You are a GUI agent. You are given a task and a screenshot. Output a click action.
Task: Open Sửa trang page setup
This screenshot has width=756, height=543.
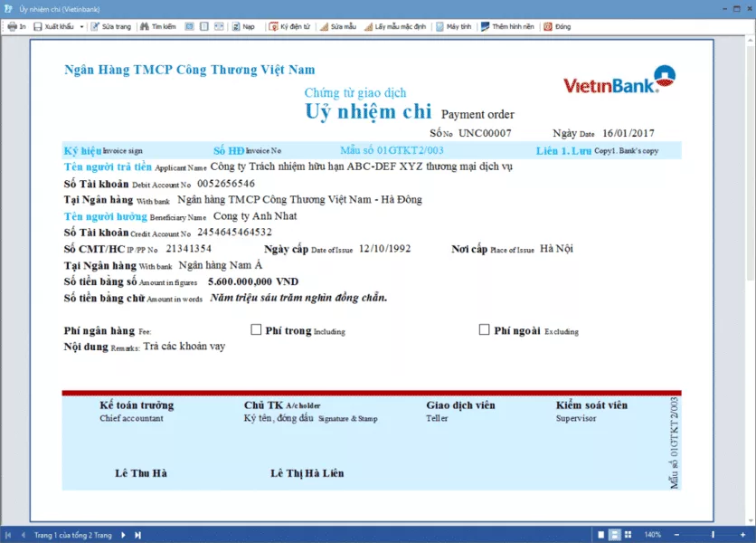[x=110, y=27]
